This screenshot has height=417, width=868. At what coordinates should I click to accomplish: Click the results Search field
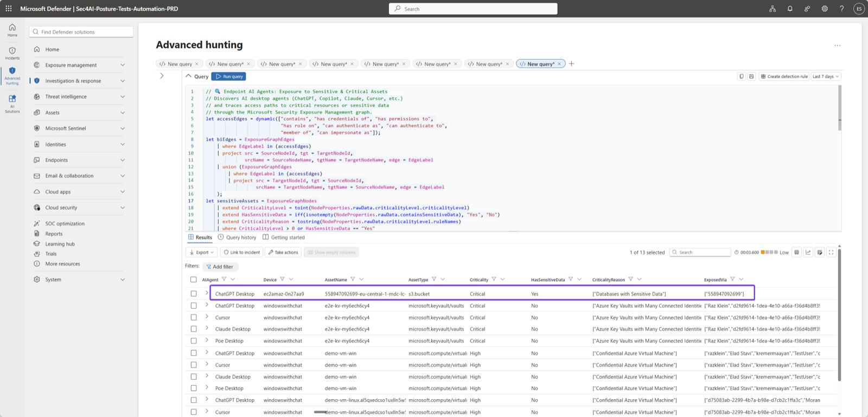(x=700, y=252)
